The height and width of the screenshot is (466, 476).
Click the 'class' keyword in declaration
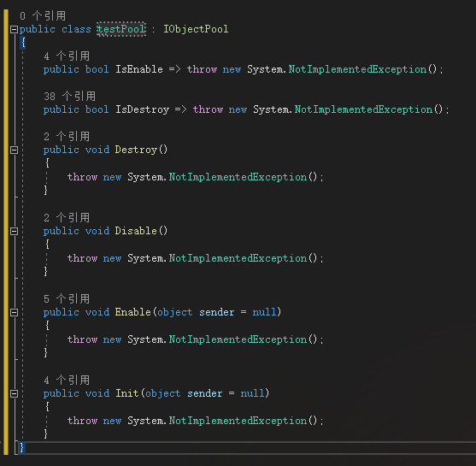point(76,29)
